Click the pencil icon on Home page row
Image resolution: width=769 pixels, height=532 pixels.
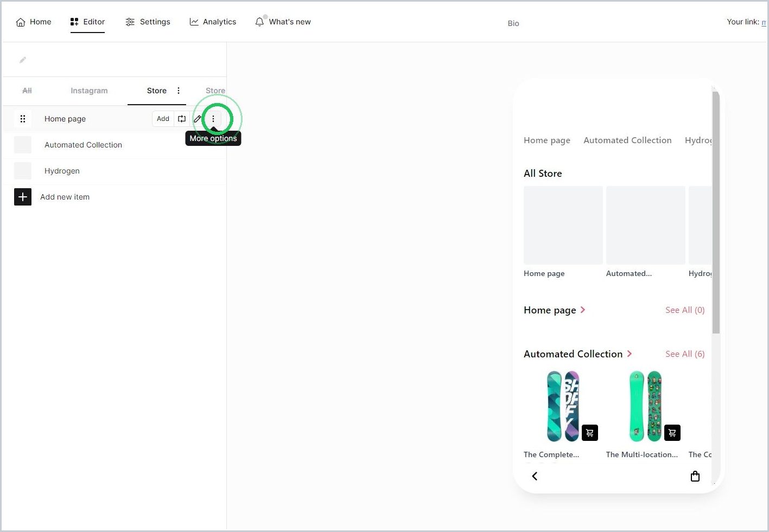tap(198, 119)
